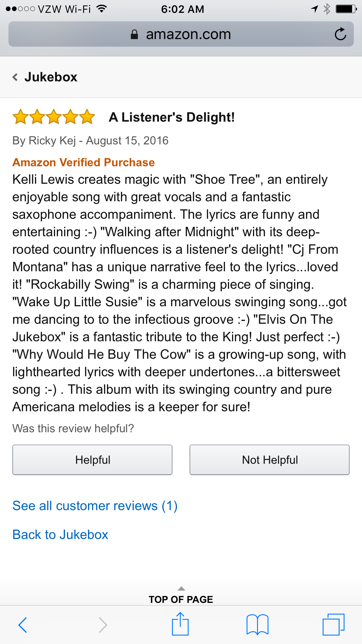Open the bookmarks book icon
Viewport: 362px width, 644px height.
257,625
